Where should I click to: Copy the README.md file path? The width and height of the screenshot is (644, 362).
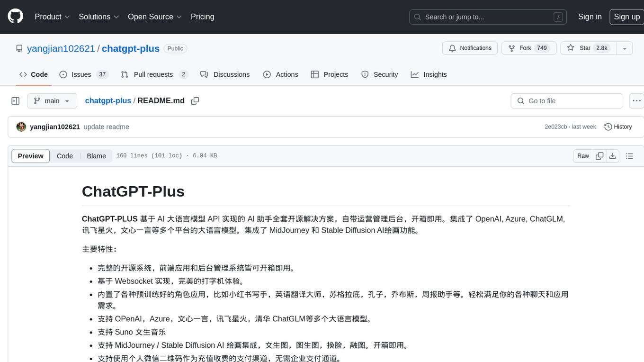tap(195, 101)
